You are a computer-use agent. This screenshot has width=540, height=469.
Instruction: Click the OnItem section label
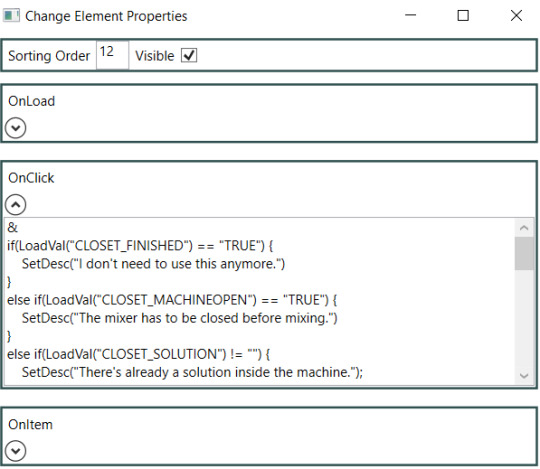pyautogui.click(x=30, y=425)
